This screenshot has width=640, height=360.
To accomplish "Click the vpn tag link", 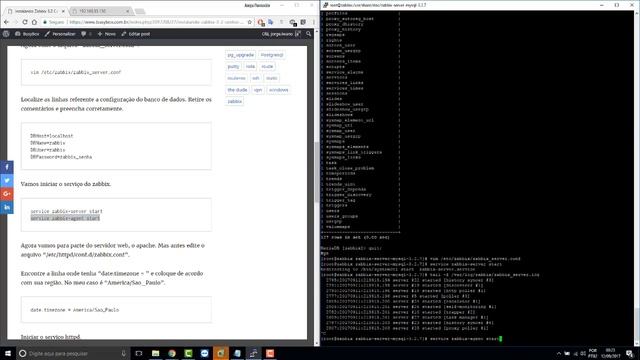I will click(258, 90).
